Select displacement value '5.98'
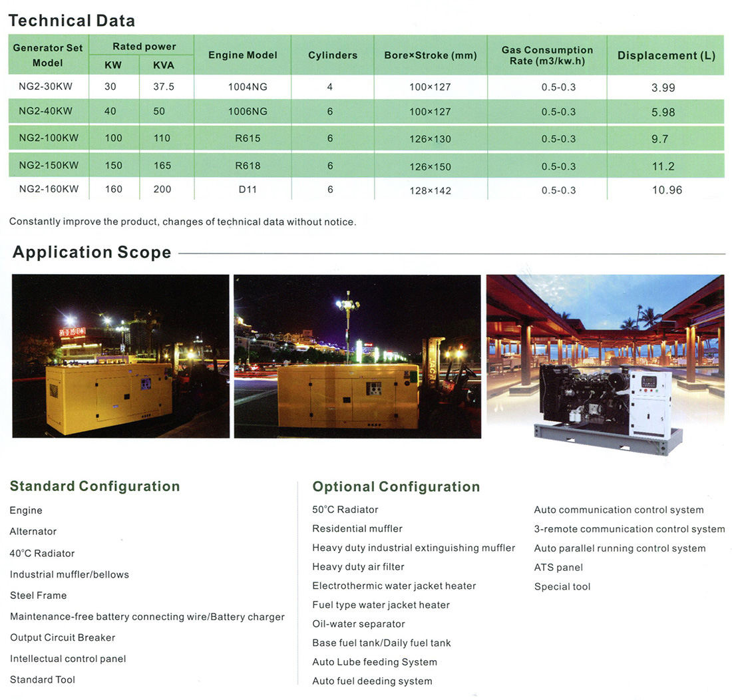Screen dimensions: 732x700 [663, 112]
